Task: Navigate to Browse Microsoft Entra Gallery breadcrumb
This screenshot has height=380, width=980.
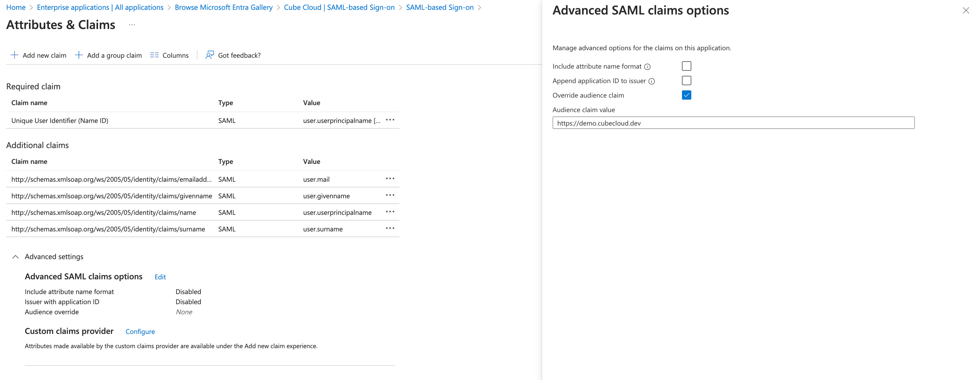Action: tap(223, 8)
